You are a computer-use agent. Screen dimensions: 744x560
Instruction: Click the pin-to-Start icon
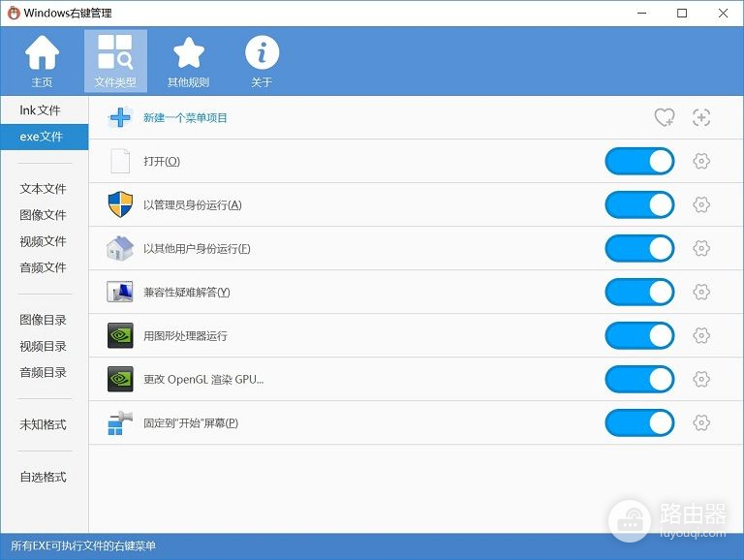120,422
